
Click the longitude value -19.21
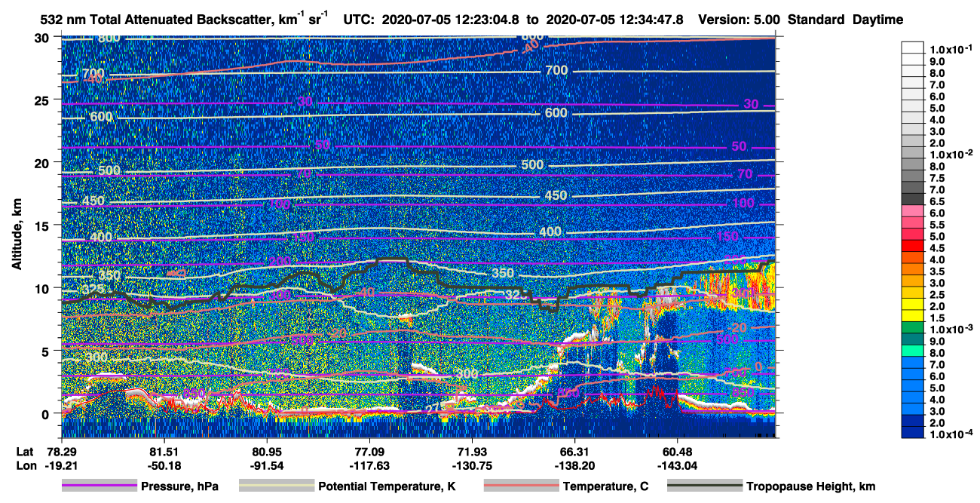click(x=61, y=465)
